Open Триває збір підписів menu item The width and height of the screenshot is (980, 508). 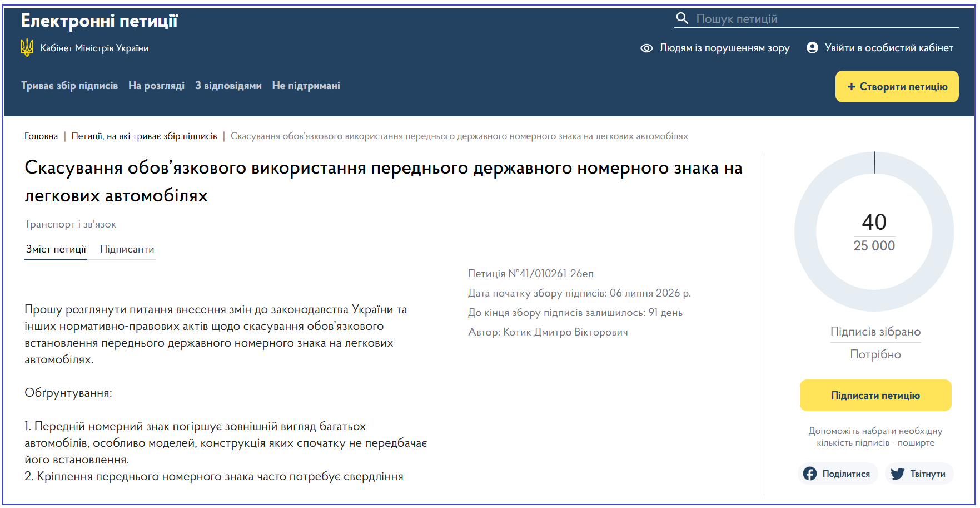(x=69, y=86)
